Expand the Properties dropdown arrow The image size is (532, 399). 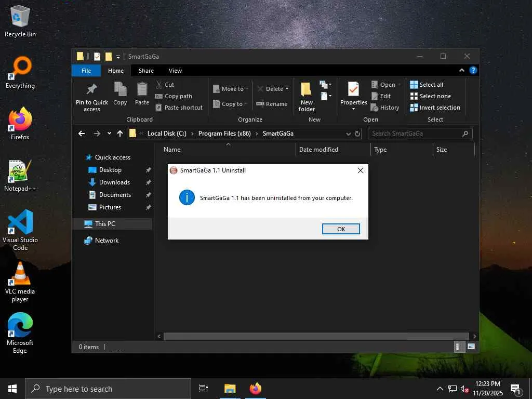(x=353, y=109)
